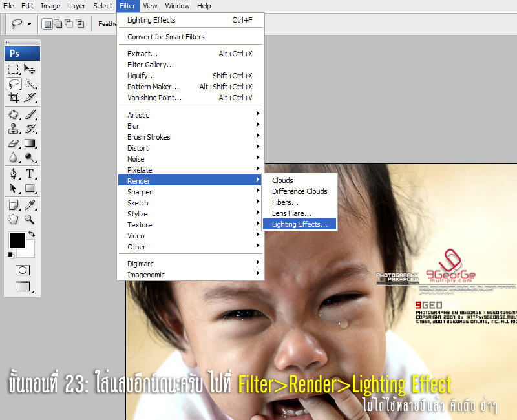
Task: Change the screen mode
Action: coord(23,286)
